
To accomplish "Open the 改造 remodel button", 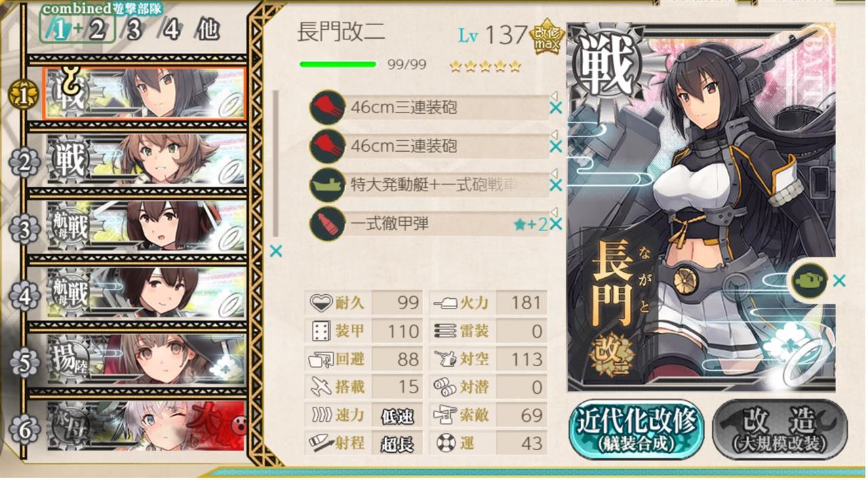I will [779, 430].
